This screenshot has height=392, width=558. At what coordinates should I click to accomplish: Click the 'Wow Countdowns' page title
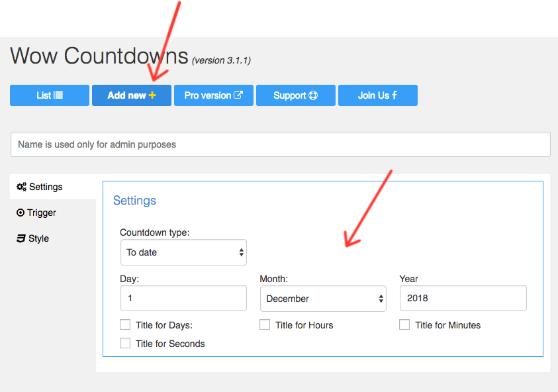pos(99,56)
